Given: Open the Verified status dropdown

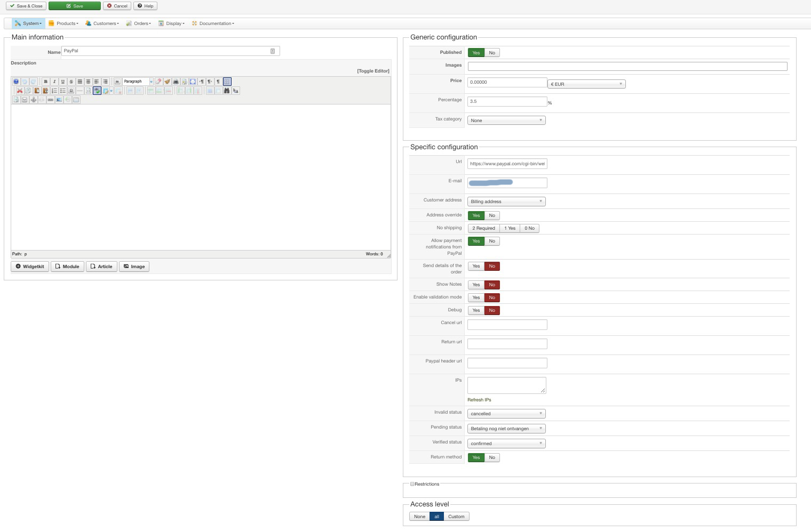Looking at the screenshot, I should [x=506, y=444].
